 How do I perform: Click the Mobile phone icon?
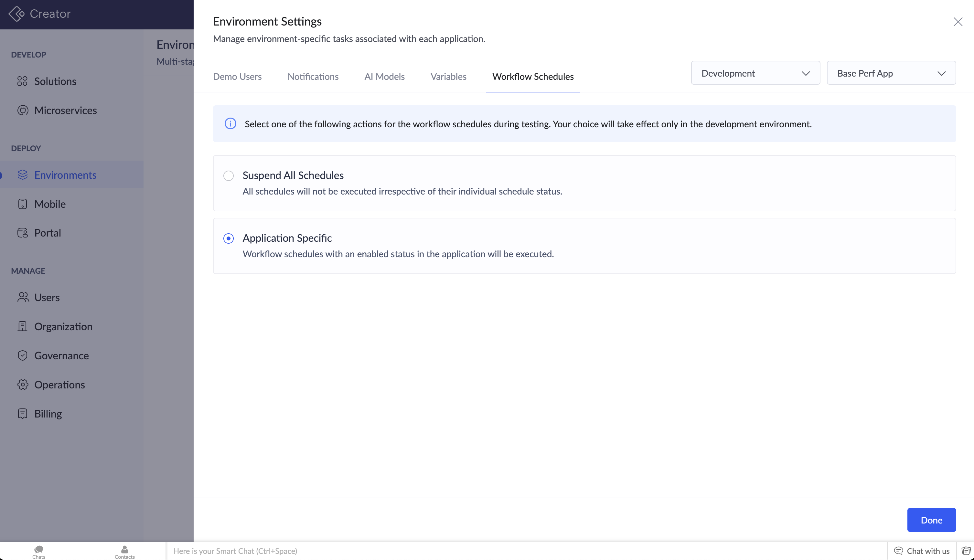(23, 204)
